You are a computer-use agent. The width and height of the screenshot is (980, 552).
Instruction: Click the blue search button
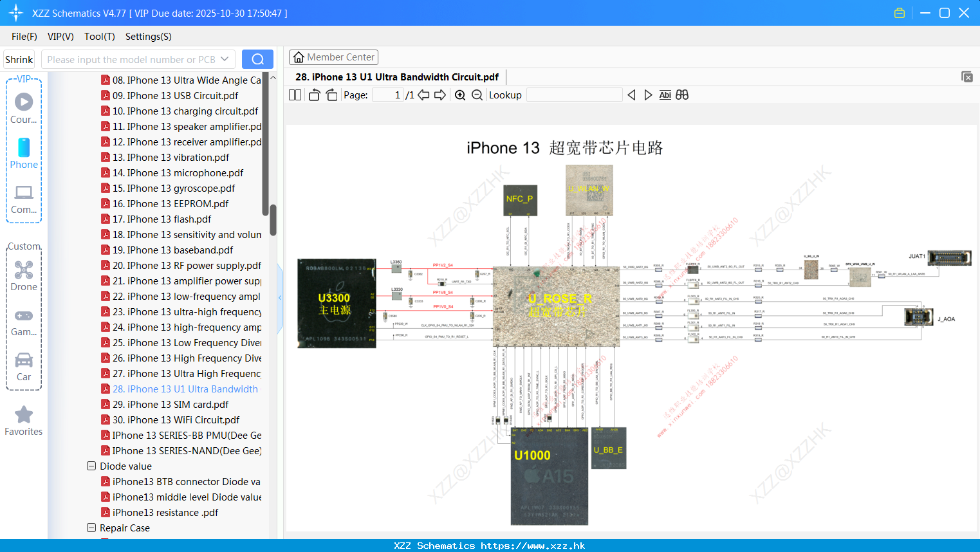(257, 59)
